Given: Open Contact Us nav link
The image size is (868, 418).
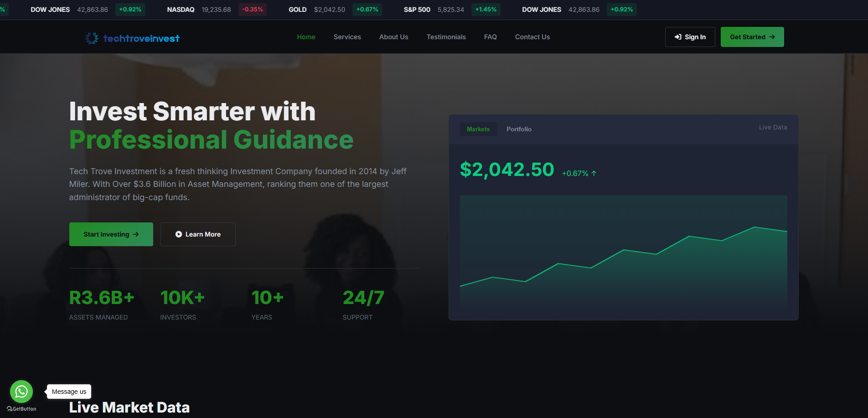Looking at the screenshot, I should pos(532,37).
